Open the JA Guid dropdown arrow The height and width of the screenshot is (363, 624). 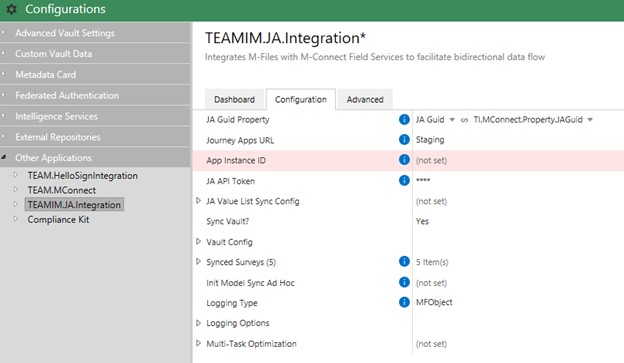pyautogui.click(x=452, y=120)
